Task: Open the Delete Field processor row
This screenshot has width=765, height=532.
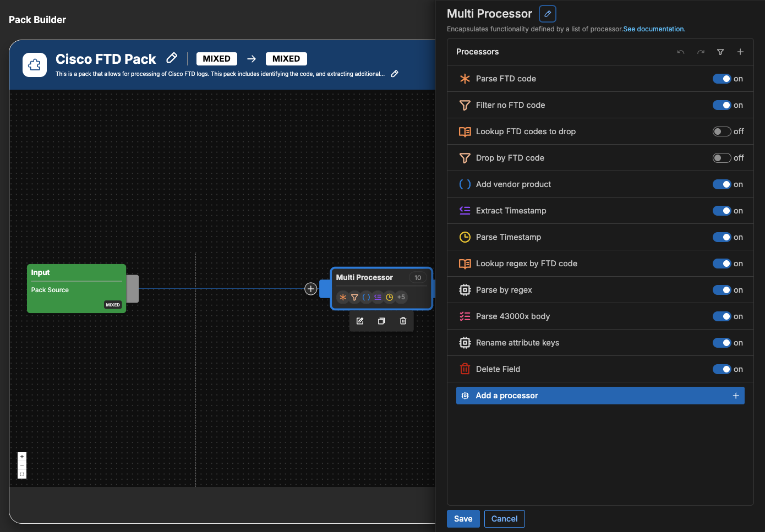Action: pos(600,369)
